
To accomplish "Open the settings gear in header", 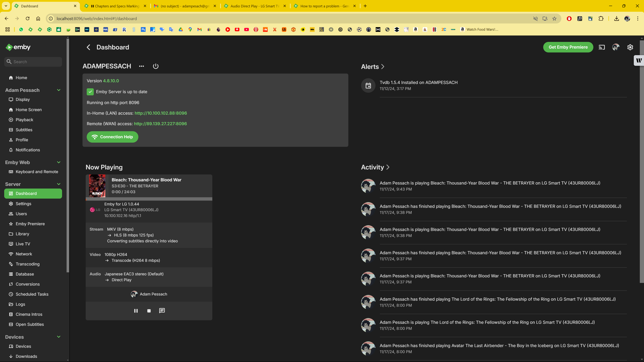I will (630, 47).
